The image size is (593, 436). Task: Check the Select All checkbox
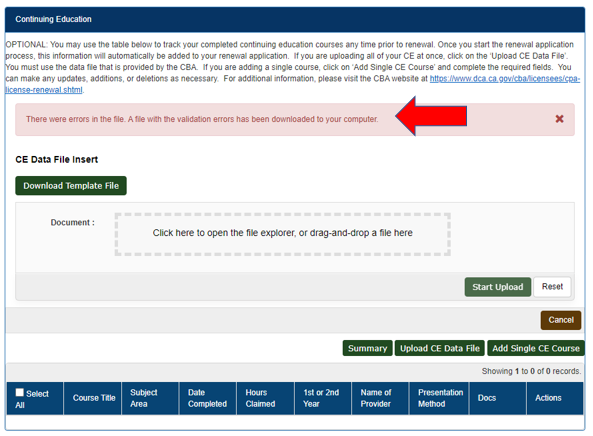[20, 393]
